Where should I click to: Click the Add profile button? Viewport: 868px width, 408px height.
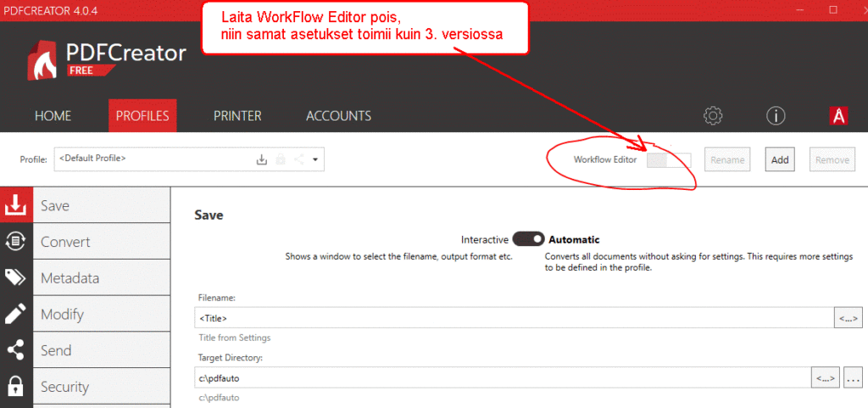coord(780,159)
